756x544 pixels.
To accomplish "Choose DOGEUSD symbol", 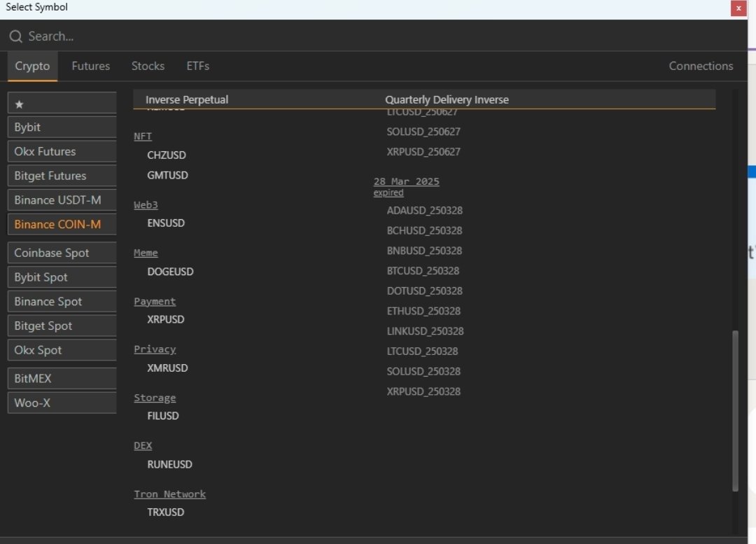I will point(170,272).
